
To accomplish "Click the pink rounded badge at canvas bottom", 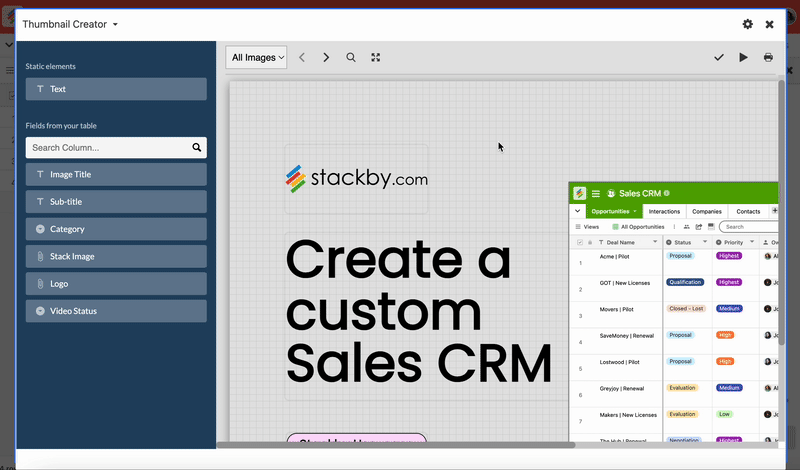I will pos(356,438).
